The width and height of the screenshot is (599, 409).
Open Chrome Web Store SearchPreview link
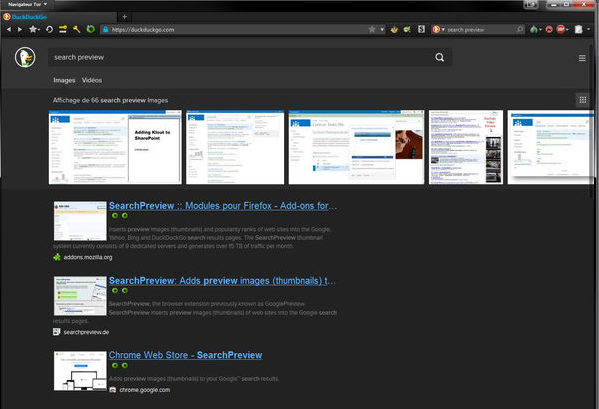[185, 355]
